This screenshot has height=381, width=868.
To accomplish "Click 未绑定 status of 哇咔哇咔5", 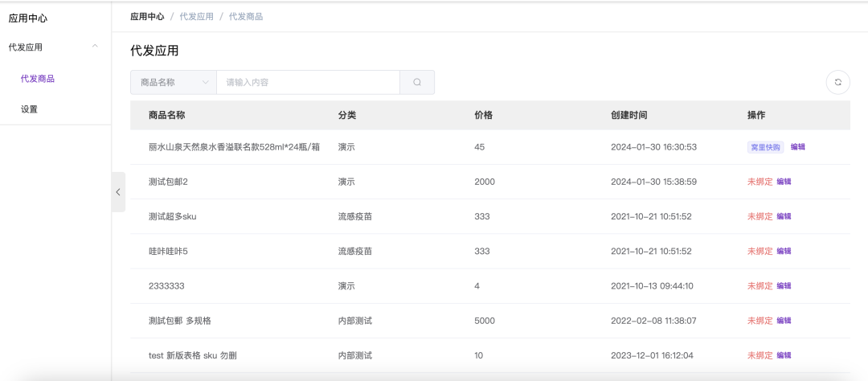I will click(x=760, y=252).
